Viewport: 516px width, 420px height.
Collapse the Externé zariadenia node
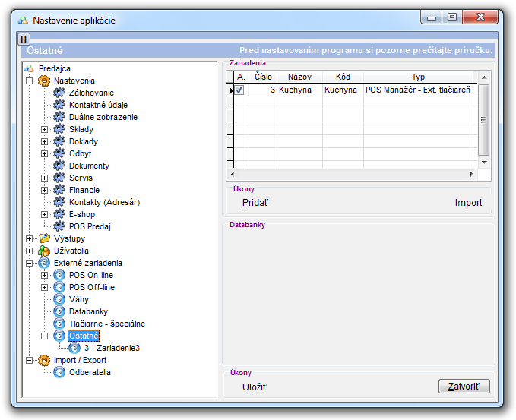point(29,263)
